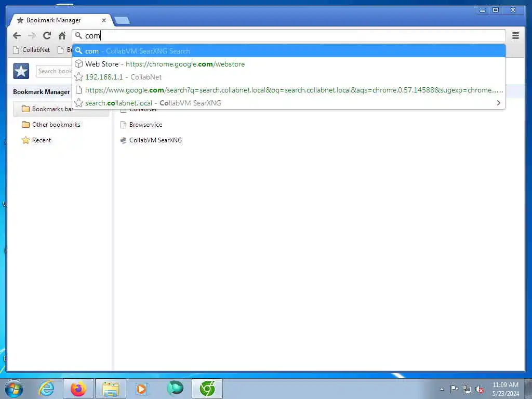Viewport: 532px width, 399px height.
Task: Launch Internet Explorer from taskbar
Action: [x=46, y=389]
